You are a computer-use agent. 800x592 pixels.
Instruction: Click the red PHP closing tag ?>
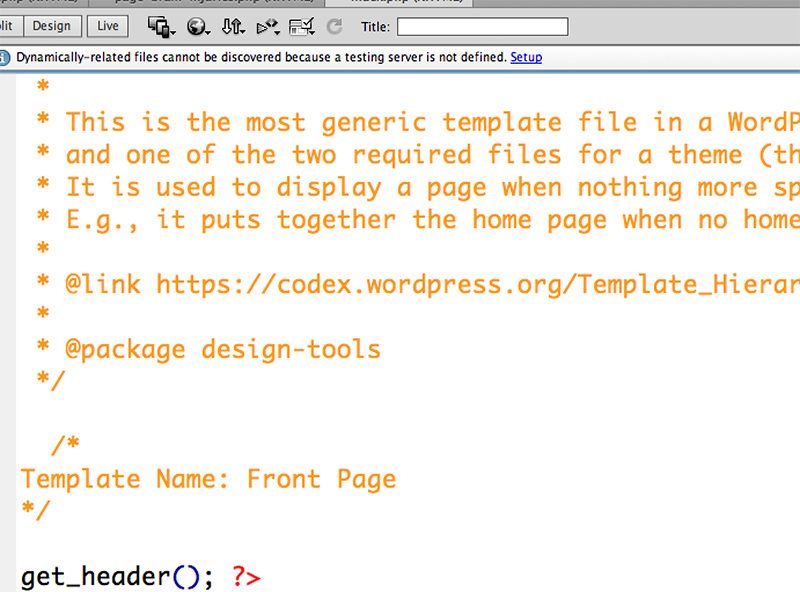246,577
